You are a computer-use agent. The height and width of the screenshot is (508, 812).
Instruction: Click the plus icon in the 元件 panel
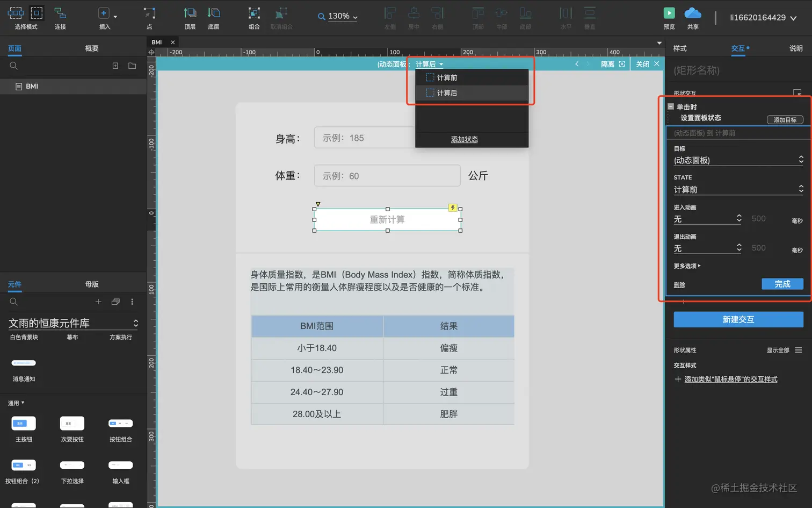pos(98,302)
